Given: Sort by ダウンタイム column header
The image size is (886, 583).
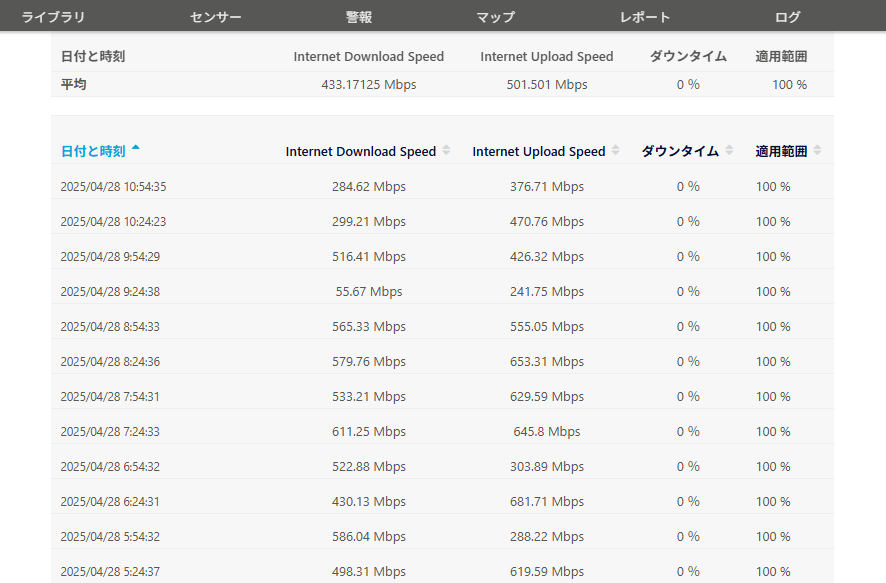Looking at the screenshot, I should click(680, 151).
